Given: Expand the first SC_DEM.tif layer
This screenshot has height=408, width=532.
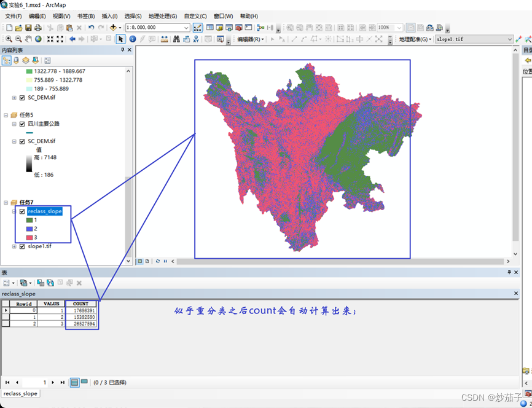Looking at the screenshot, I should tap(14, 98).
